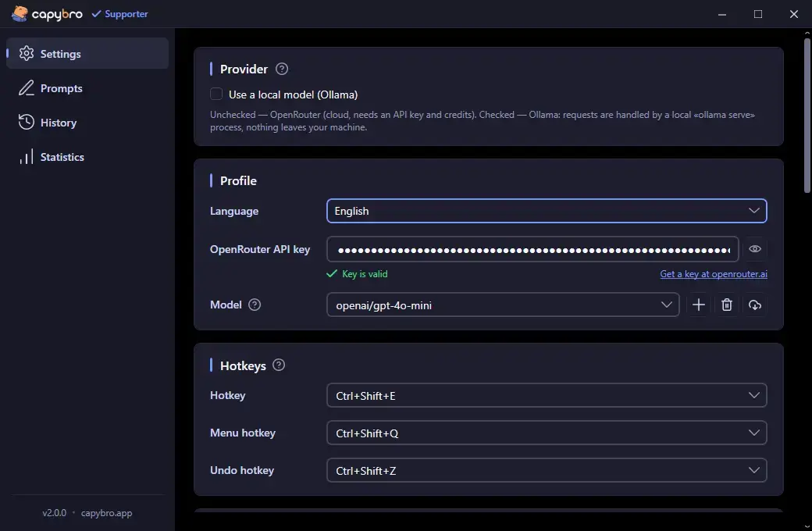Reveal API key with eye icon

pyautogui.click(x=754, y=249)
